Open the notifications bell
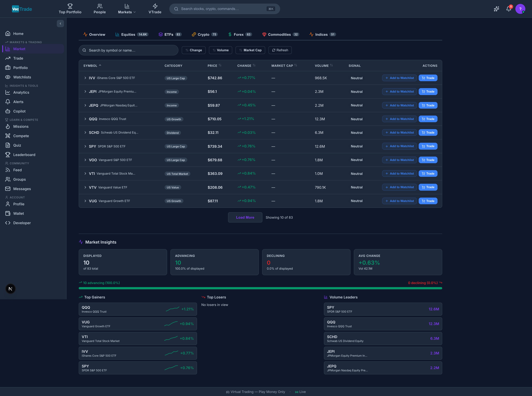The height and width of the screenshot is (396, 532). (508, 9)
